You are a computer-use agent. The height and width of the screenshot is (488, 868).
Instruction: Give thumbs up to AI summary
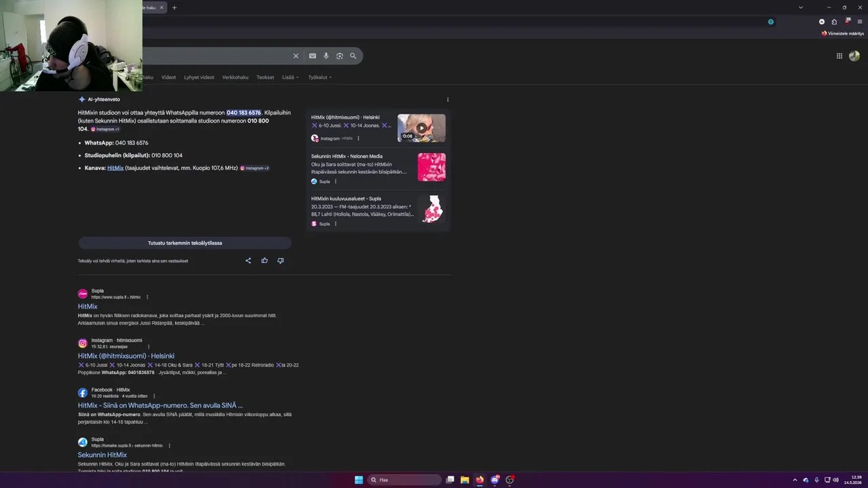264,260
